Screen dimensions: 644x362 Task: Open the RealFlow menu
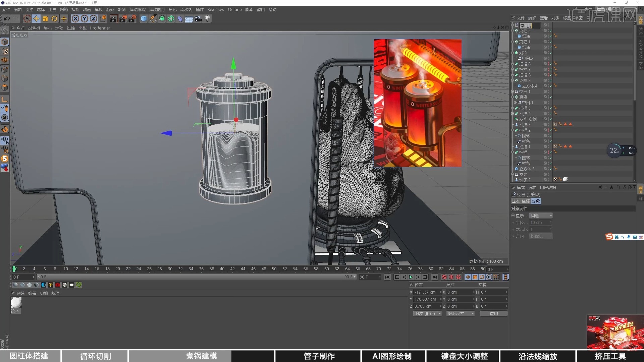click(216, 10)
